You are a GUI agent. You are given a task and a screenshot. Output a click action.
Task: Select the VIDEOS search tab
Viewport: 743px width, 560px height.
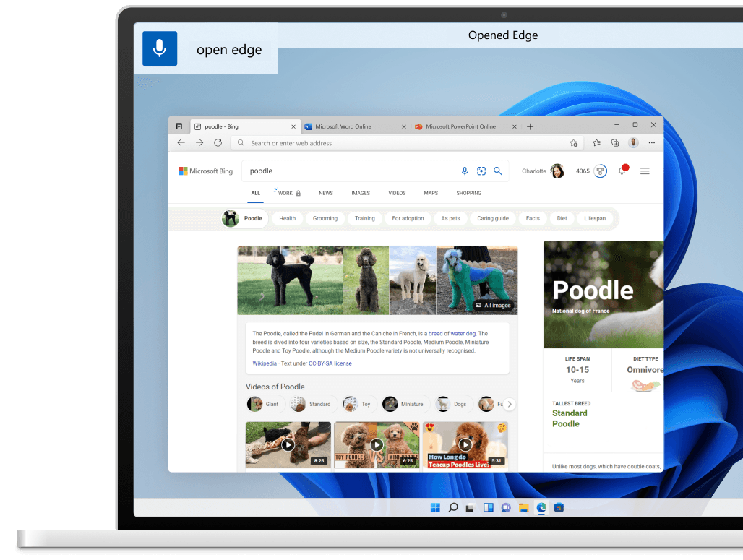397,194
